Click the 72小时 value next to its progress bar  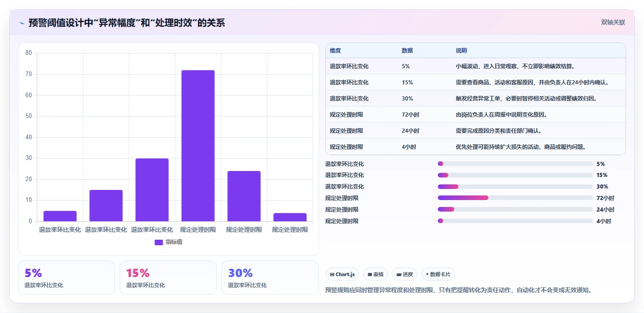coord(605,198)
